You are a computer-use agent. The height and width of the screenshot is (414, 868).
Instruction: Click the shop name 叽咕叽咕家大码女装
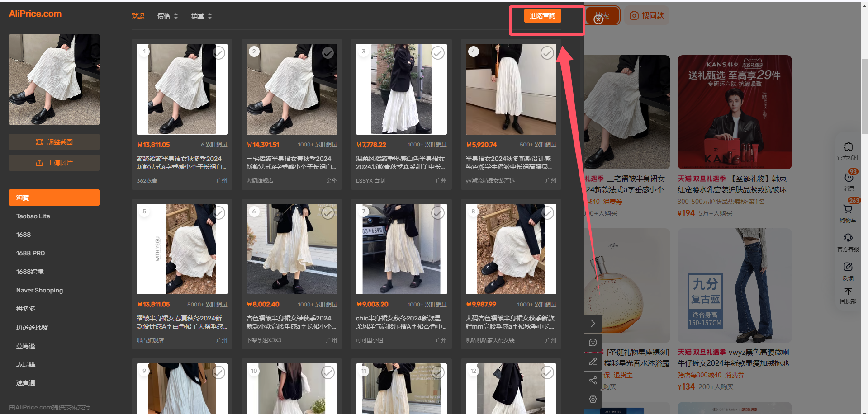tap(490, 340)
